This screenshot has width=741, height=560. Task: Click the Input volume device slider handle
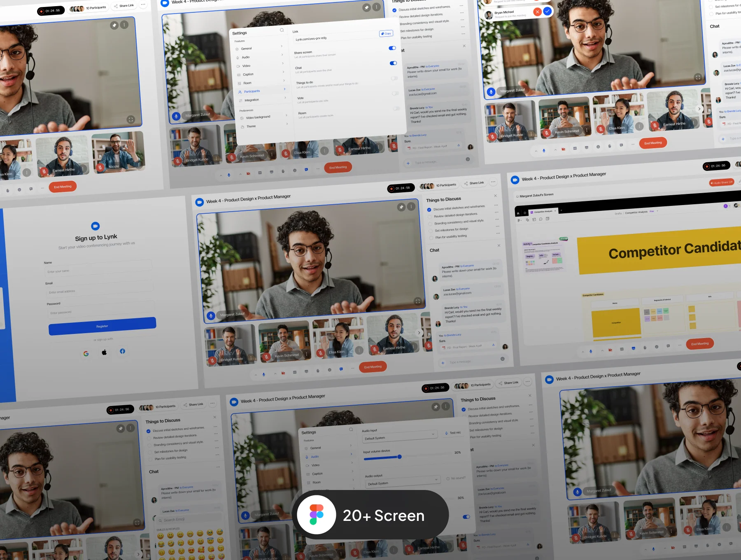coord(399,456)
